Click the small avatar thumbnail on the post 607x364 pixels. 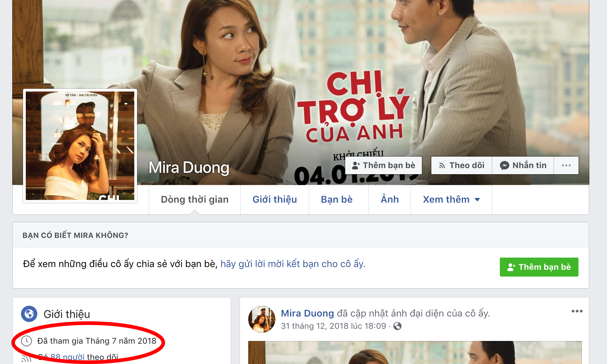coord(261,319)
